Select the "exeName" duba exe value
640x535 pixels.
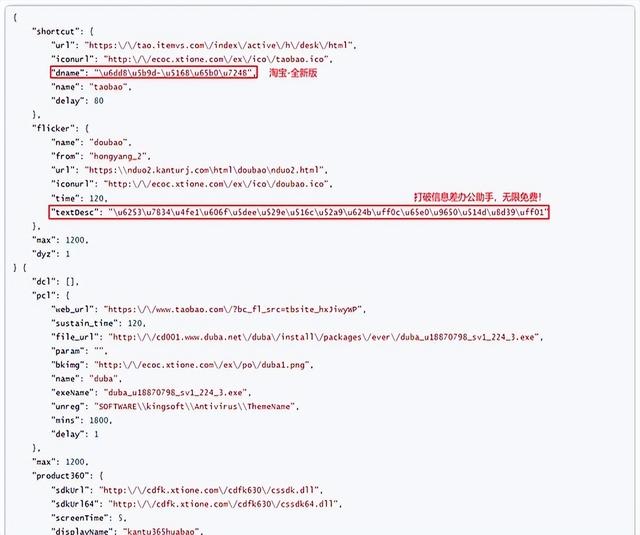177,393
